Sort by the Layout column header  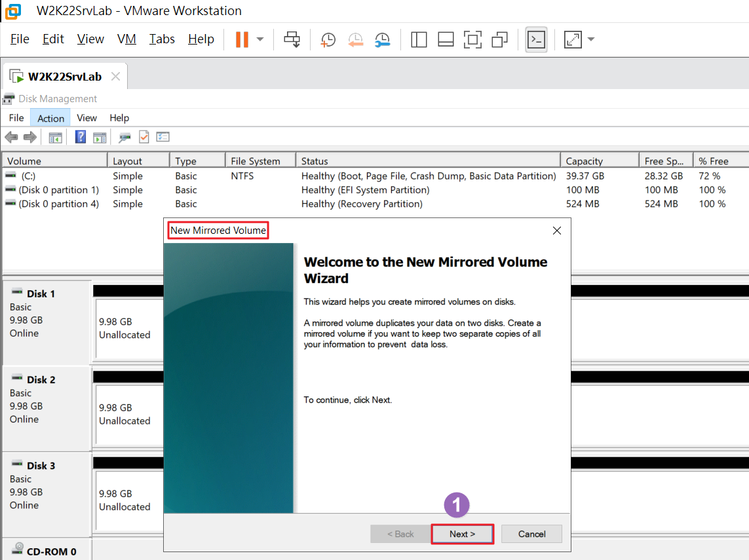(138, 161)
